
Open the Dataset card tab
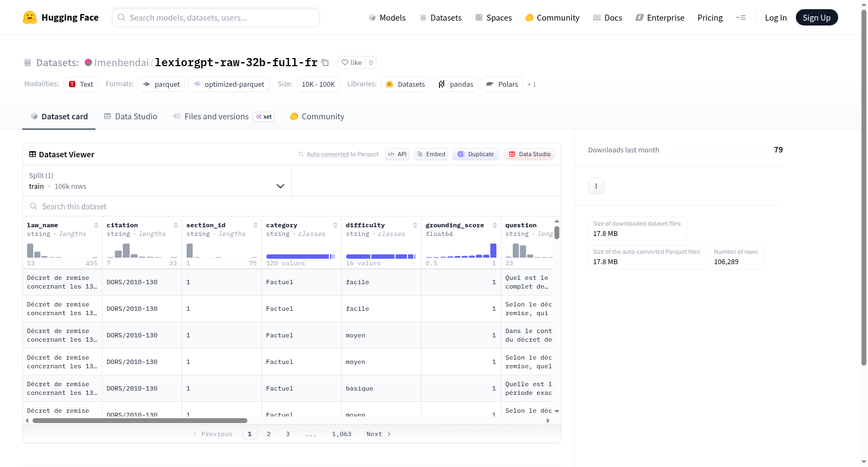tap(59, 117)
